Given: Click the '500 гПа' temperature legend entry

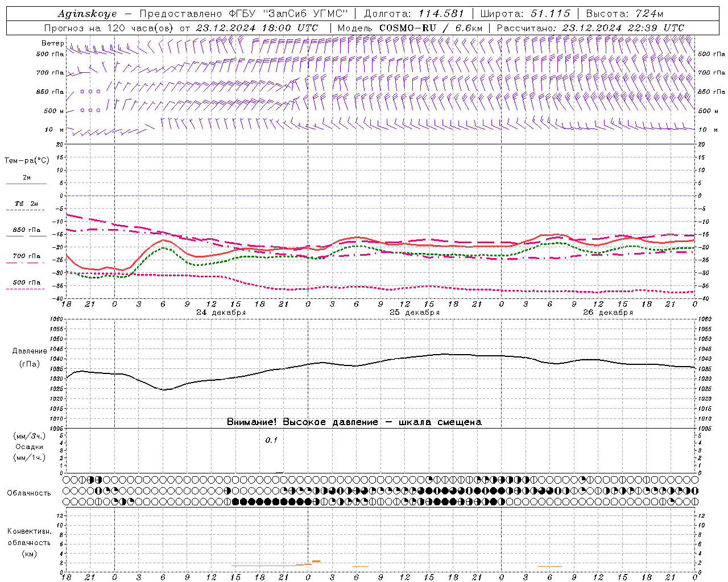Looking at the screenshot, I should (27, 282).
